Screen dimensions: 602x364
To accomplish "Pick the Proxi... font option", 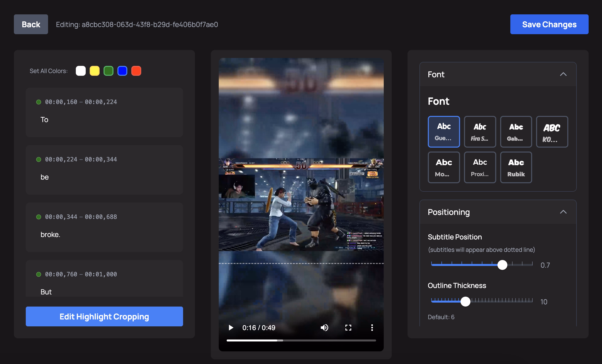I will click(x=480, y=167).
